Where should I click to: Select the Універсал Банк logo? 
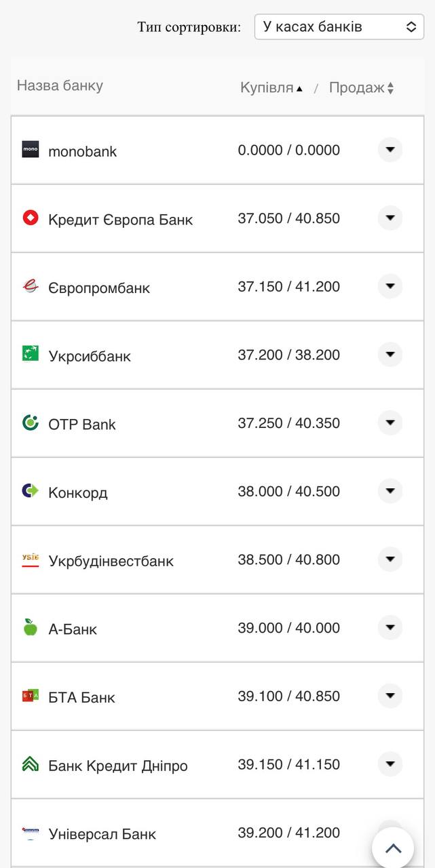[30, 833]
